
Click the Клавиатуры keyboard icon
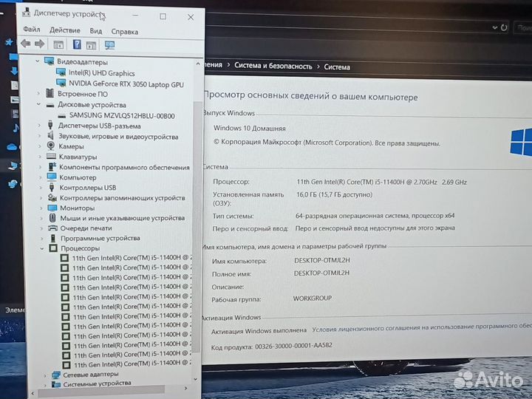point(51,156)
